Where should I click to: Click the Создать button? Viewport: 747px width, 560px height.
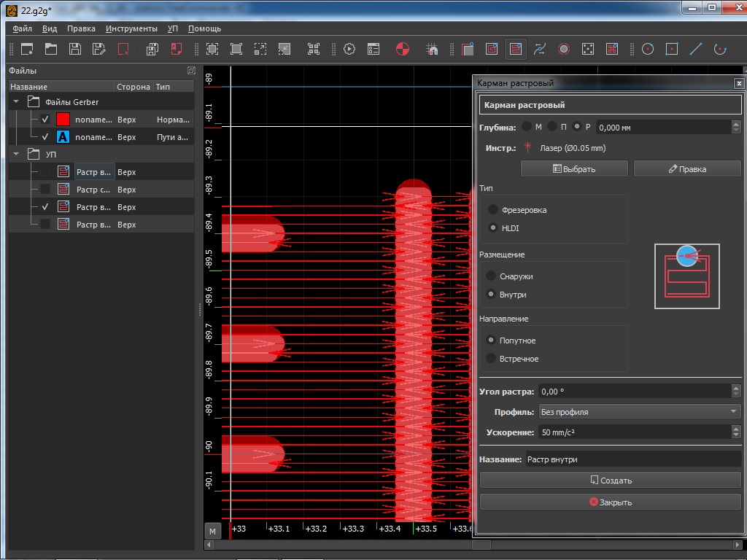(610, 481)
